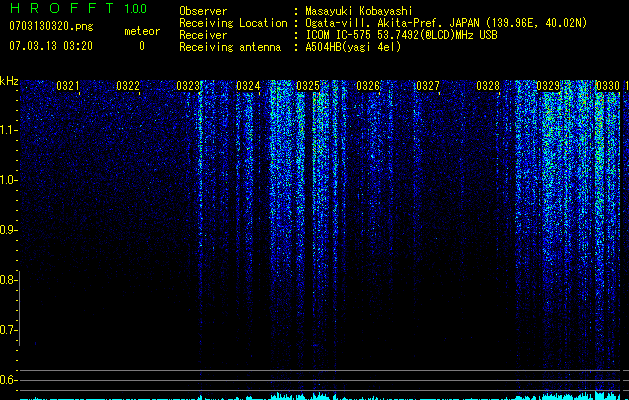Click the 0328 time marker
This screenshot has width=629, height=400.
pos(488,86)
